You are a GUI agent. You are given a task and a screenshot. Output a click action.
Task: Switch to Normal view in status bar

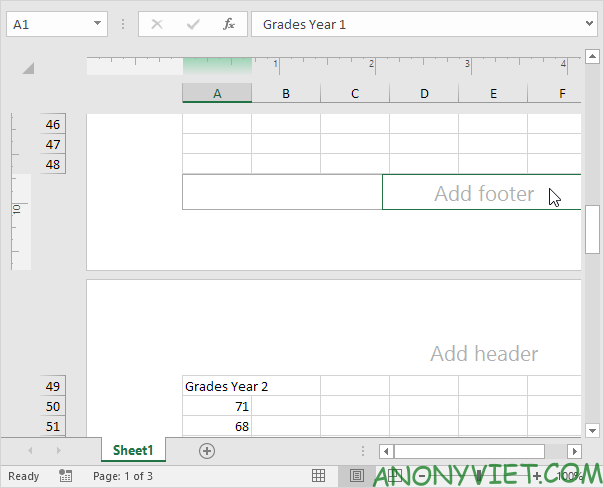(319, 476)
